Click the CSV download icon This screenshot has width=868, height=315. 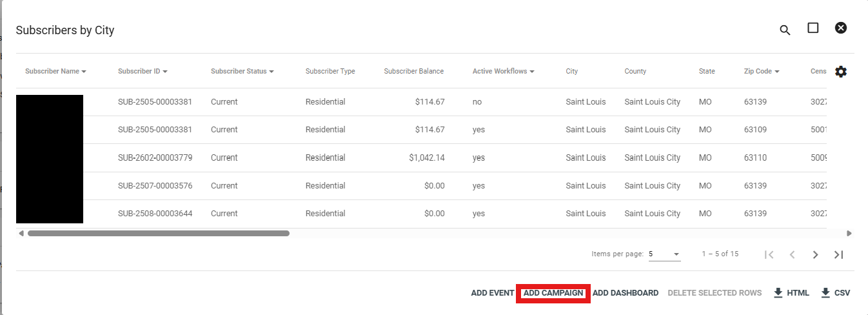[x=825, y=293]
